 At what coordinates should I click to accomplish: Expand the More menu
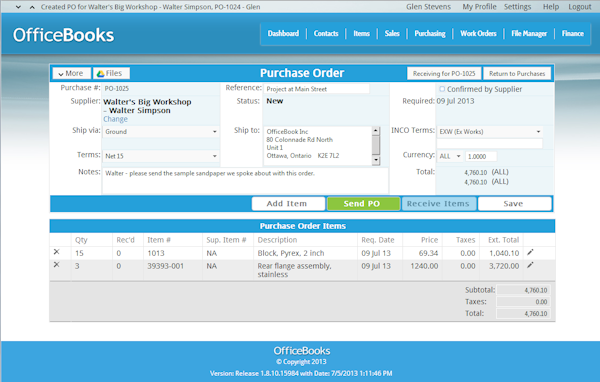tap(72, 73)
